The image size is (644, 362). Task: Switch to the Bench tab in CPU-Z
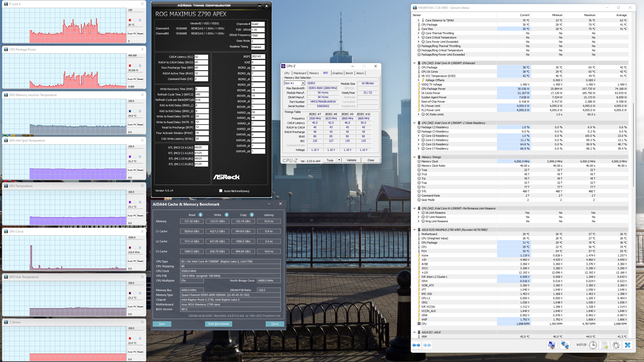coord(349,73)
